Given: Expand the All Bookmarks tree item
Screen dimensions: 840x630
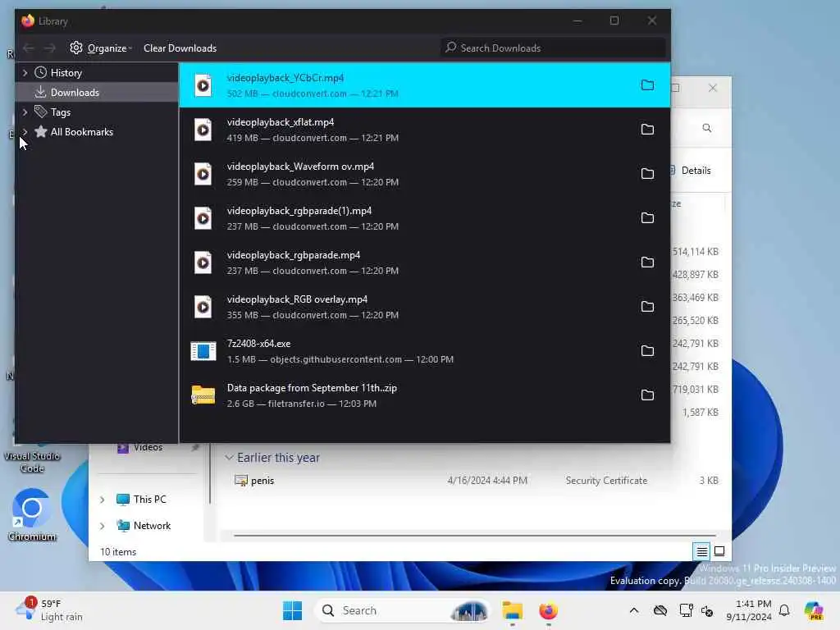Looking at the screenshot, I should point(25,131).
